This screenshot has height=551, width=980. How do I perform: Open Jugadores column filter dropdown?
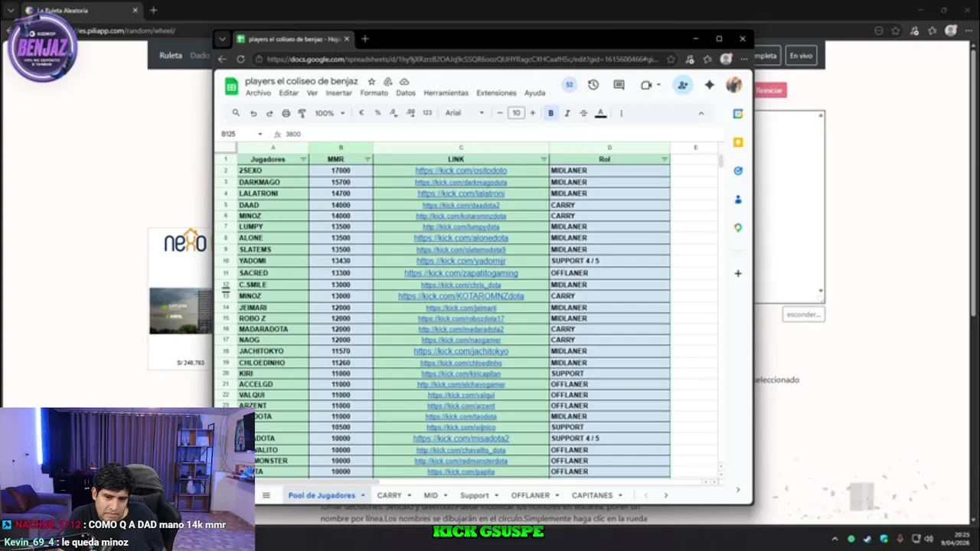click(303, 159)
